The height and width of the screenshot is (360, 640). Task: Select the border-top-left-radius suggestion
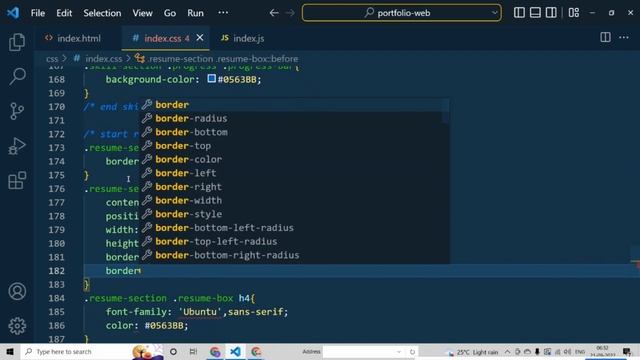pyautogui.click(x=295, y=242)
